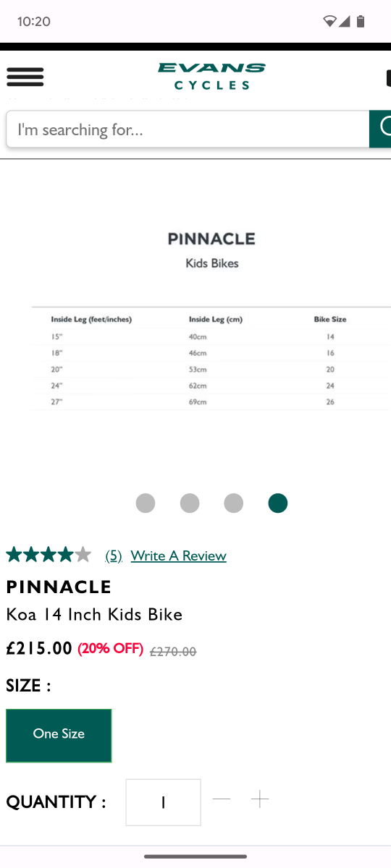
Task: Tap the search magnifier button
Action: click(380, 129)
